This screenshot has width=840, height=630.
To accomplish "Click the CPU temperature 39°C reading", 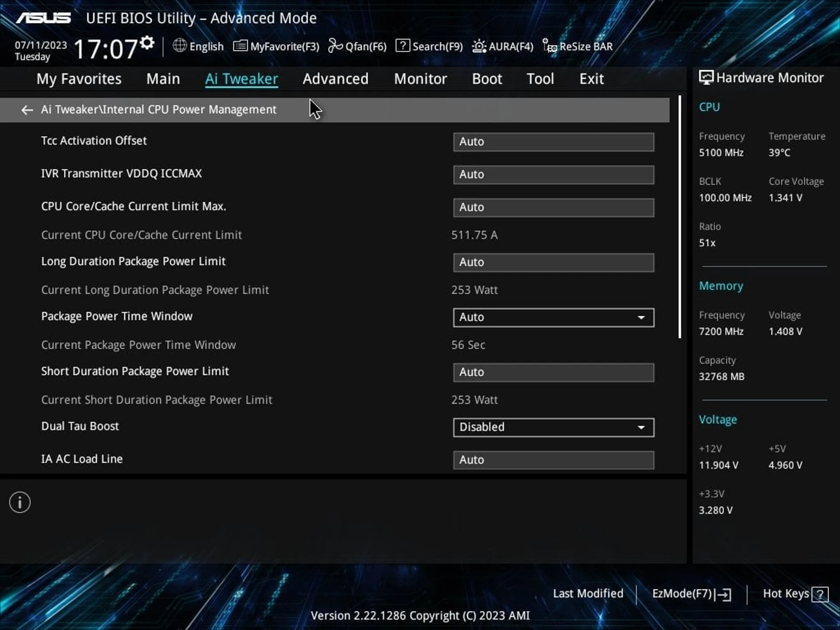I will click(779, 153).
